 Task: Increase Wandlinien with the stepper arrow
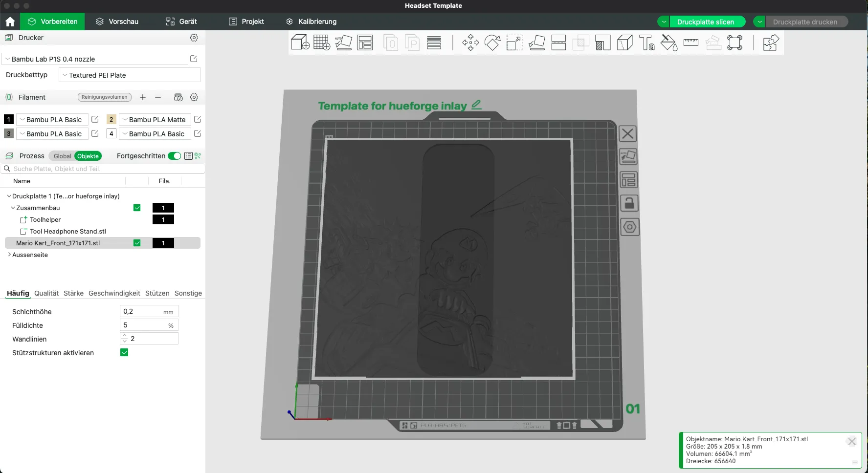point(124,336)
